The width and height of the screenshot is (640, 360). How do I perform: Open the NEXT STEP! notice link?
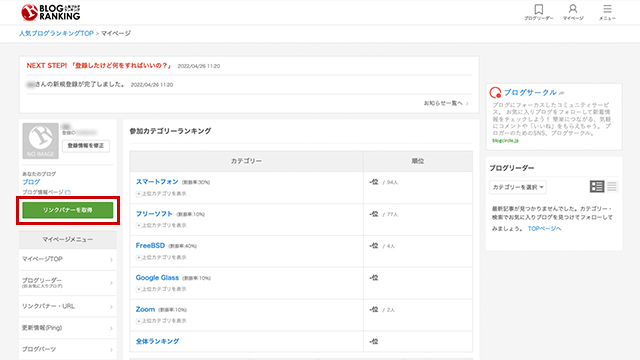(x=99, y=66)
